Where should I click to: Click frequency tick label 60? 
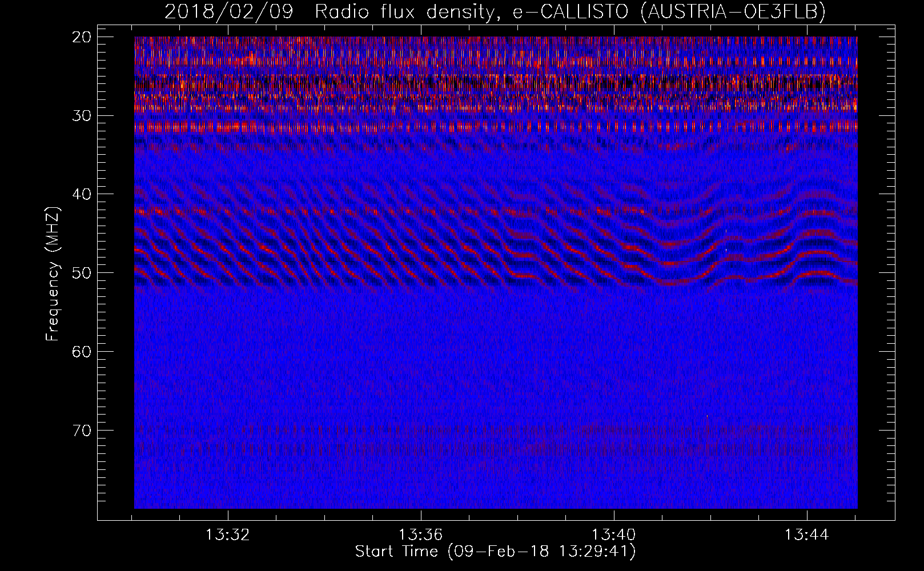tap(82, 352)
